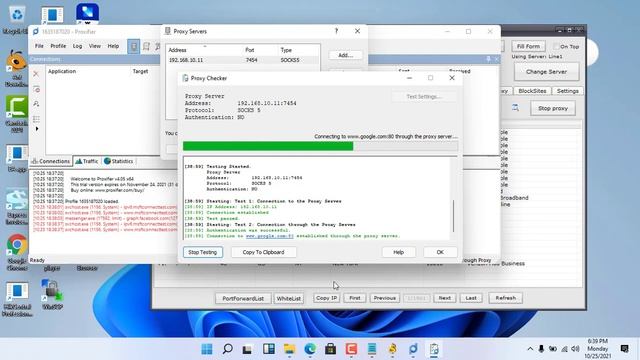Open Google Chrome desktop shortcut
This screenshot has width=640, height=360.
click(17, 252)
